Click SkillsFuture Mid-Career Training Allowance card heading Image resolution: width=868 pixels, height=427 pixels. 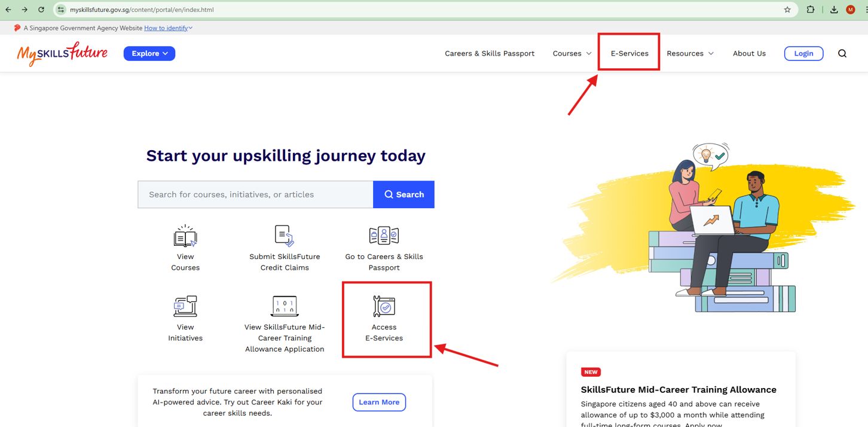click(678, 389)
